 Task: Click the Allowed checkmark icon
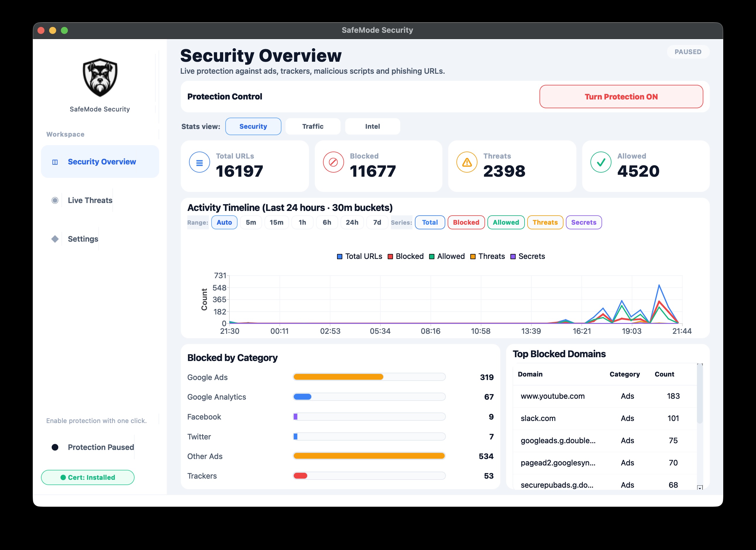point(601,162)
